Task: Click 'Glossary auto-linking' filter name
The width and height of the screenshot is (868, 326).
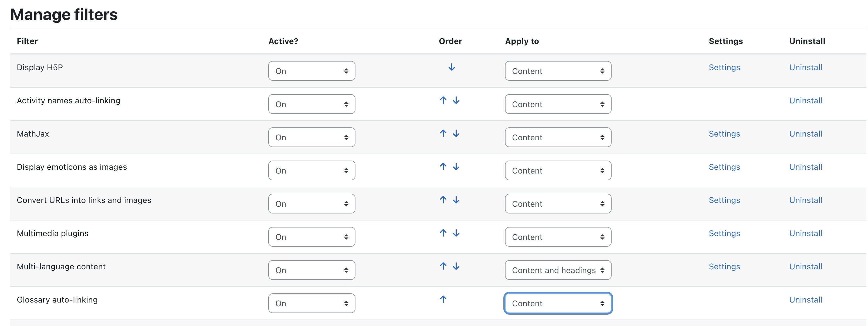Action: [x=57, y=300]
